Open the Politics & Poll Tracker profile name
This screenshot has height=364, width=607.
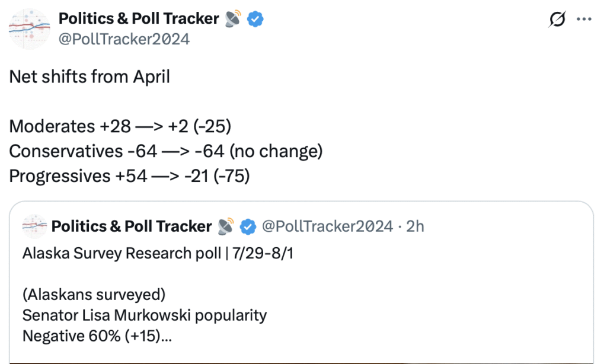tap(139, 20)
